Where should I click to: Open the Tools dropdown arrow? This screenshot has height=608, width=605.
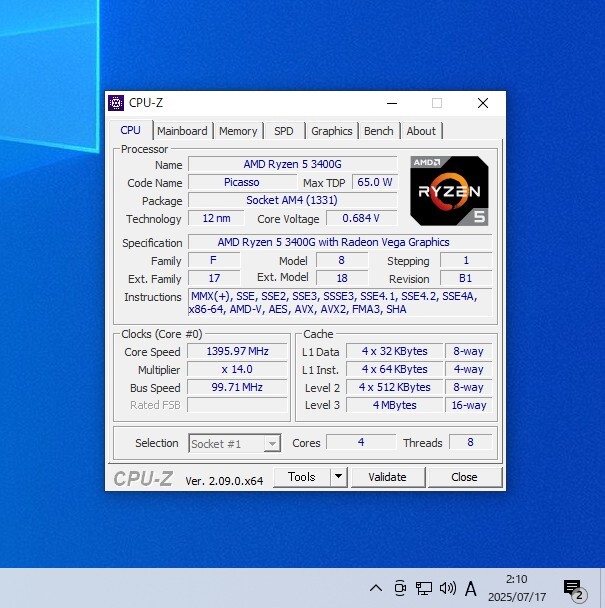[x=339, y=476]
